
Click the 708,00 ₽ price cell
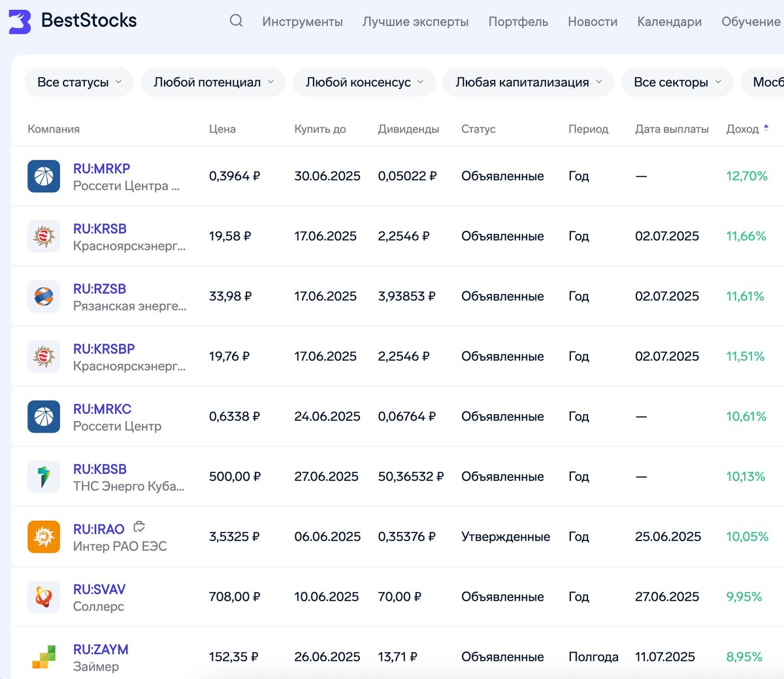coord(235,597)
